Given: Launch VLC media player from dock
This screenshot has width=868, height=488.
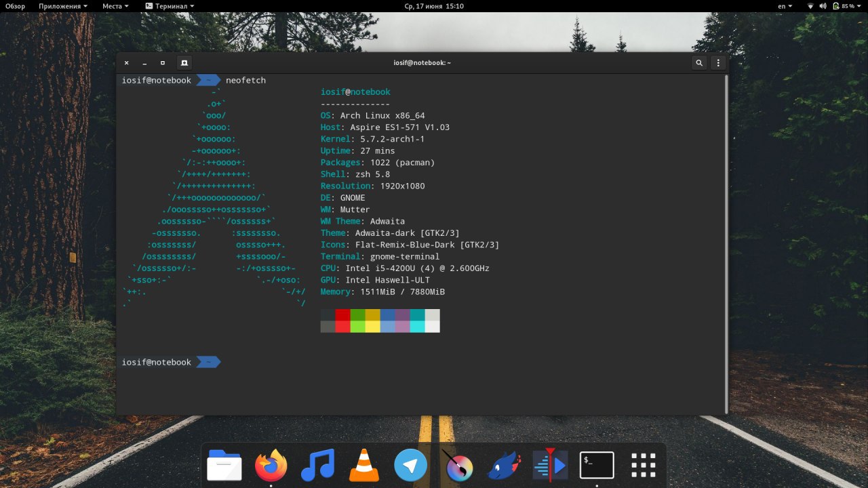Looking at the screenshot, I should click(364, 466).
